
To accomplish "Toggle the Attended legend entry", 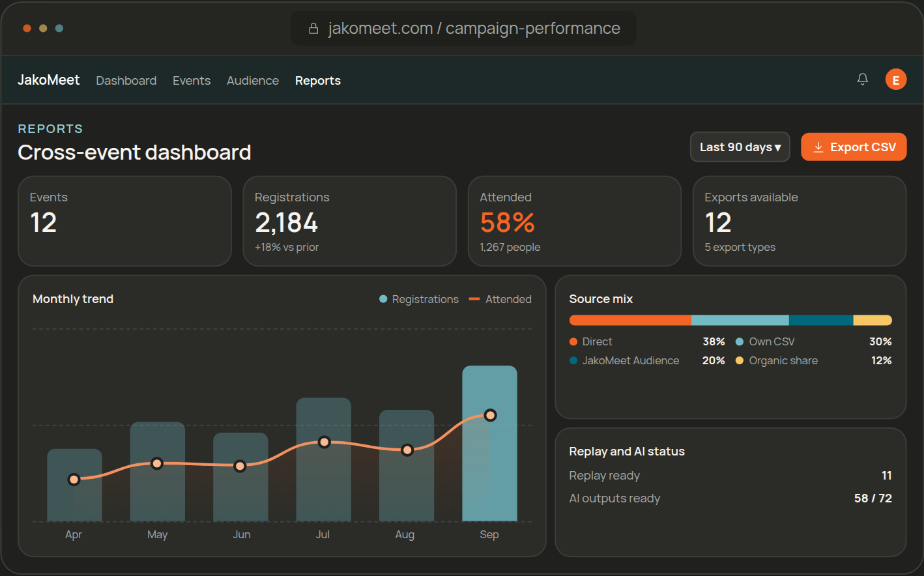I will 500,299.
